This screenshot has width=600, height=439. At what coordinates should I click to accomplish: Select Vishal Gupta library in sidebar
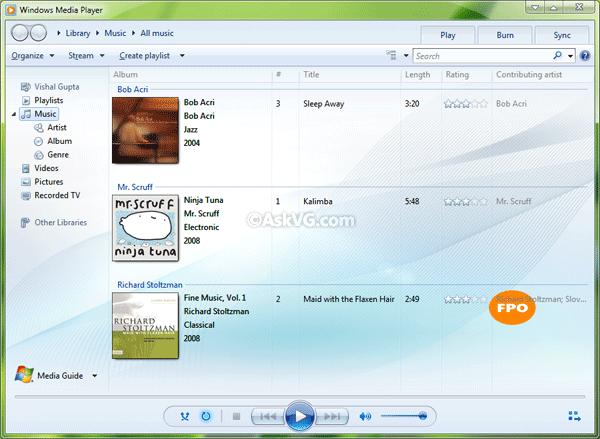tap(50, 87)
